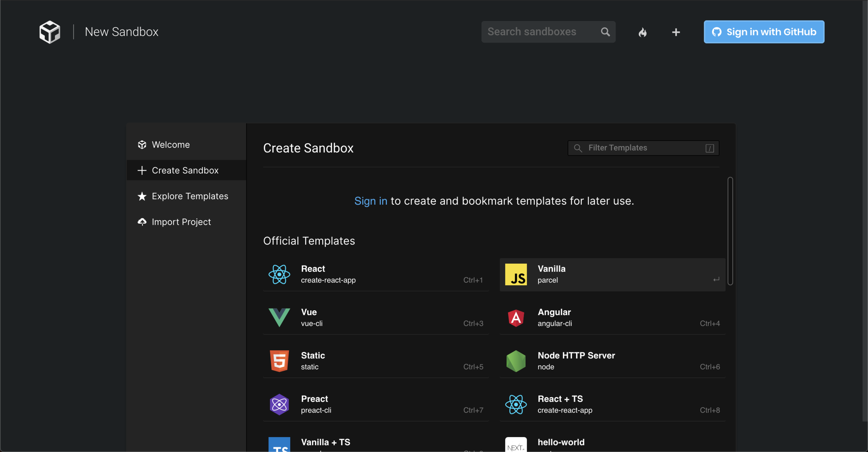Click the plus new sandbox icon in header
The height and width of the screenshot is (452, 868).
[x=676, y=32]
